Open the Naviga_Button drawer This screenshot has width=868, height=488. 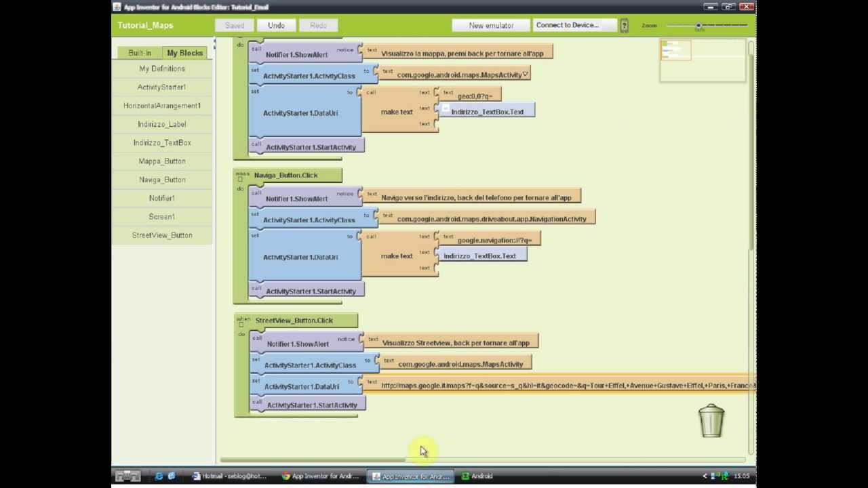pyautogui.click(x=162, y=180)
